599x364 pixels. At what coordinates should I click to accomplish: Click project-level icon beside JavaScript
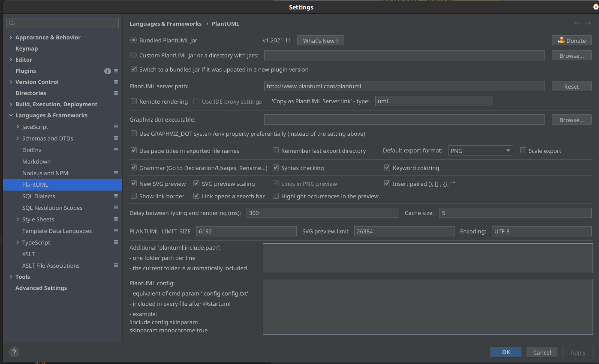(x=116, y=127)
